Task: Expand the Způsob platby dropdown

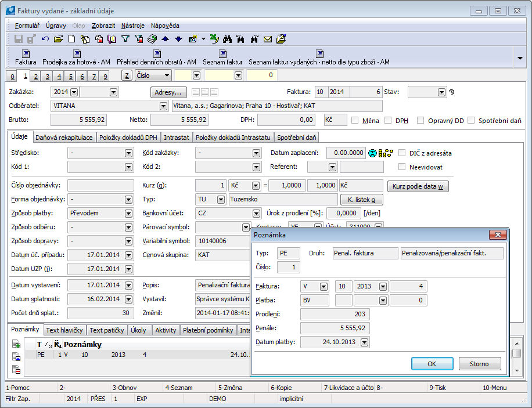Action: tap(128, 213)
